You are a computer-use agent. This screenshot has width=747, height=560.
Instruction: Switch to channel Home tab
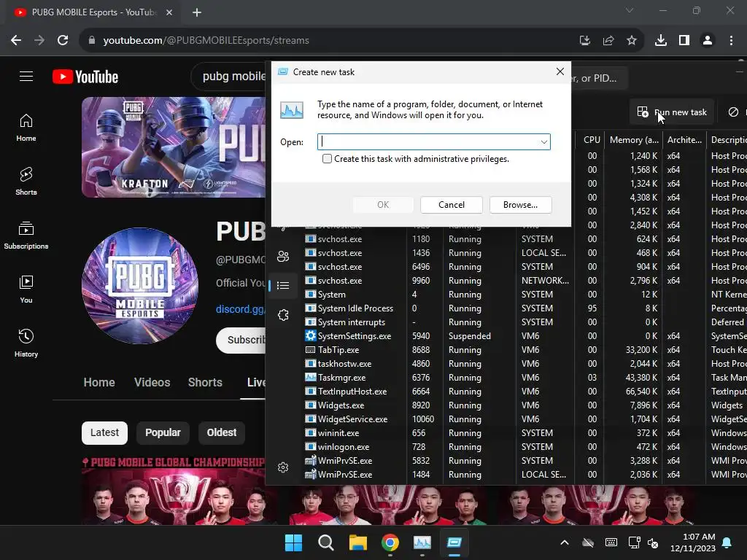point(99,382)
